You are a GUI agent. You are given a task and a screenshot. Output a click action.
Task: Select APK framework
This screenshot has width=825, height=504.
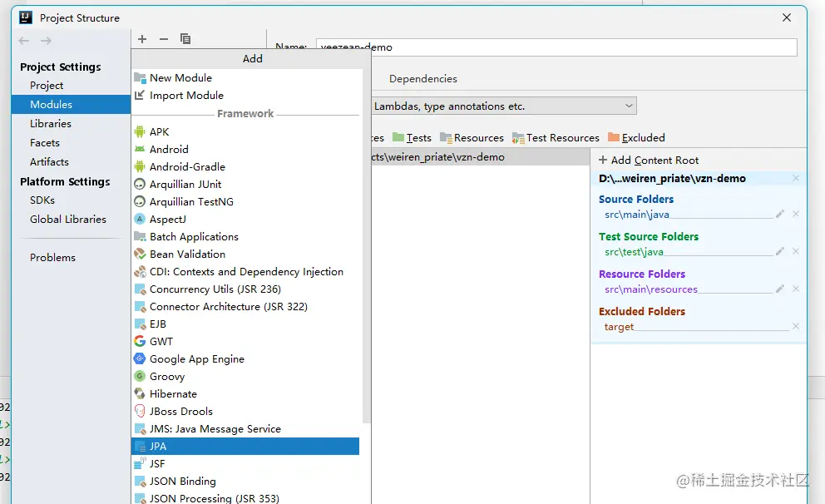click(245, 131)
